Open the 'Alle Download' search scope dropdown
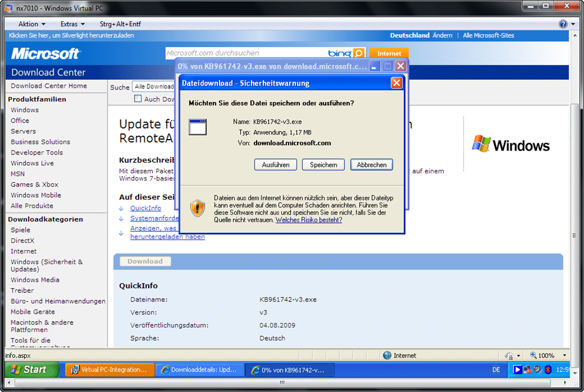The image size is (584, 392). click(153, 87)
